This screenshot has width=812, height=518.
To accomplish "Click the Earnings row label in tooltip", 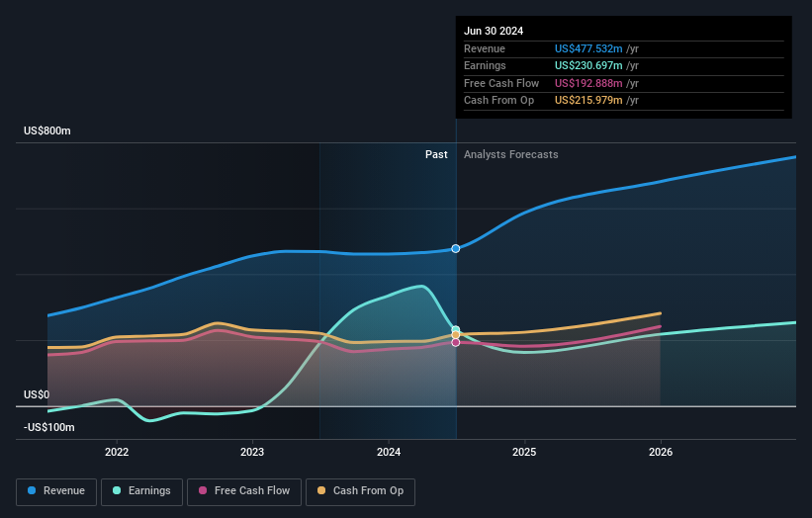I will point(485,65).
